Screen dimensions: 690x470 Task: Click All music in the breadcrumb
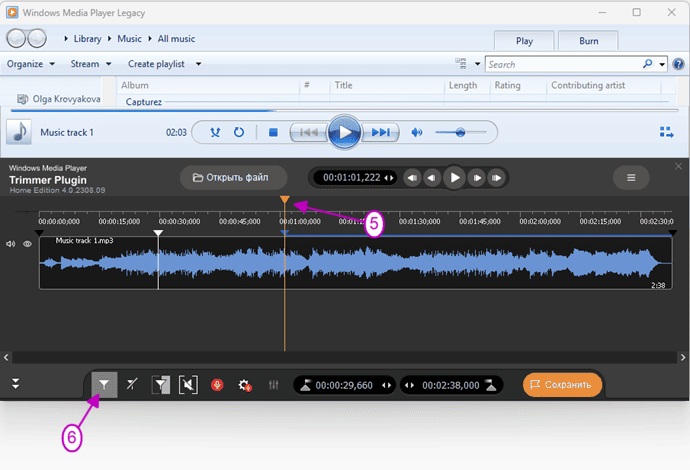(x=176, y=39)
